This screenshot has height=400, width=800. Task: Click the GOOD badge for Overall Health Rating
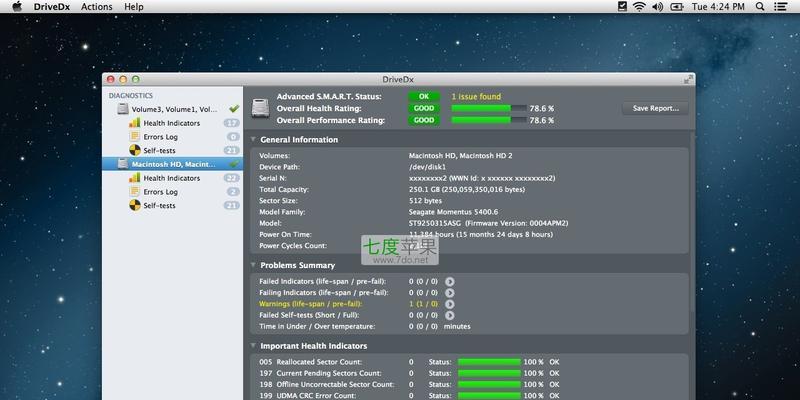(423, 108)
